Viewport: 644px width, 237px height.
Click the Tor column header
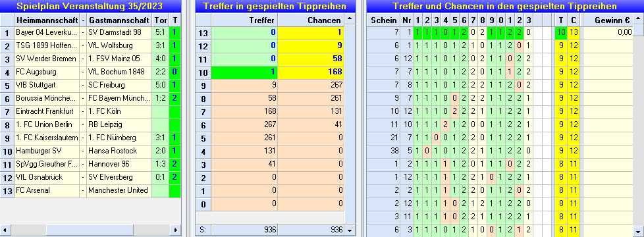click(160, 20)
